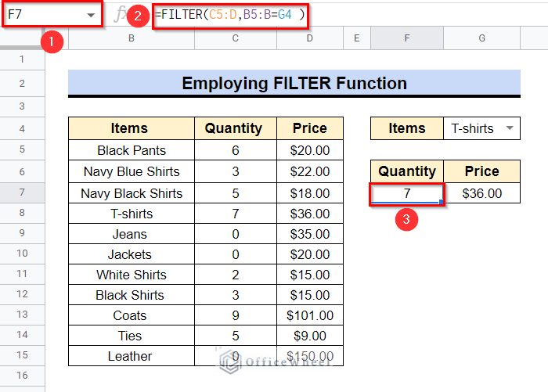The height and width of the screenshot is (392, 548).
Task: Select column F header
Action: 406,38
